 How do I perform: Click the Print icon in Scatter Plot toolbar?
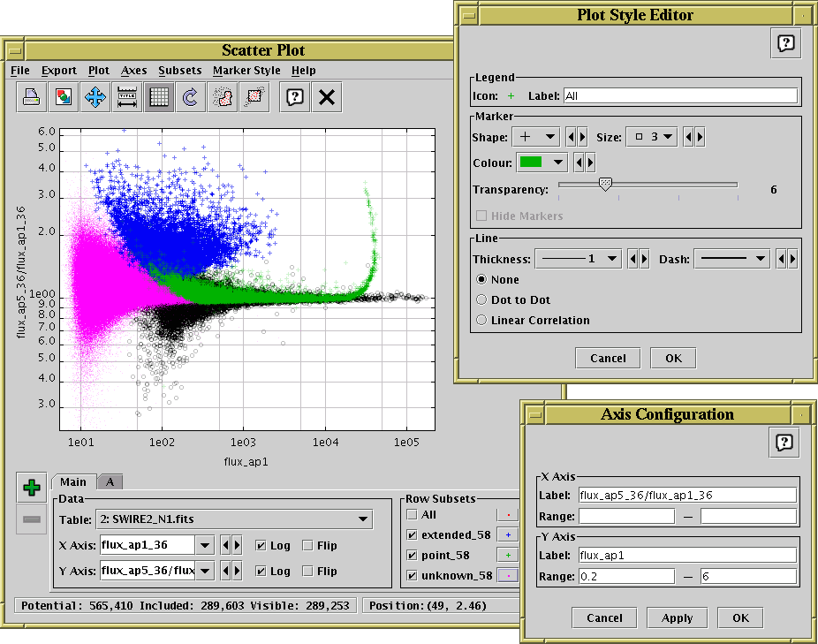31,97
